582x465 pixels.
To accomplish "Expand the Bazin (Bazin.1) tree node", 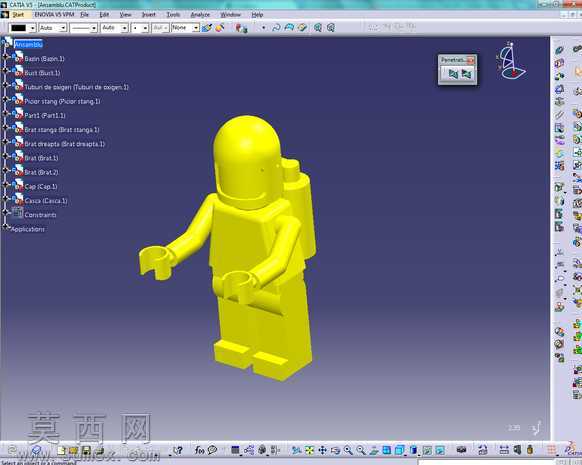I will pyautogui.click(x=5, y=56).
